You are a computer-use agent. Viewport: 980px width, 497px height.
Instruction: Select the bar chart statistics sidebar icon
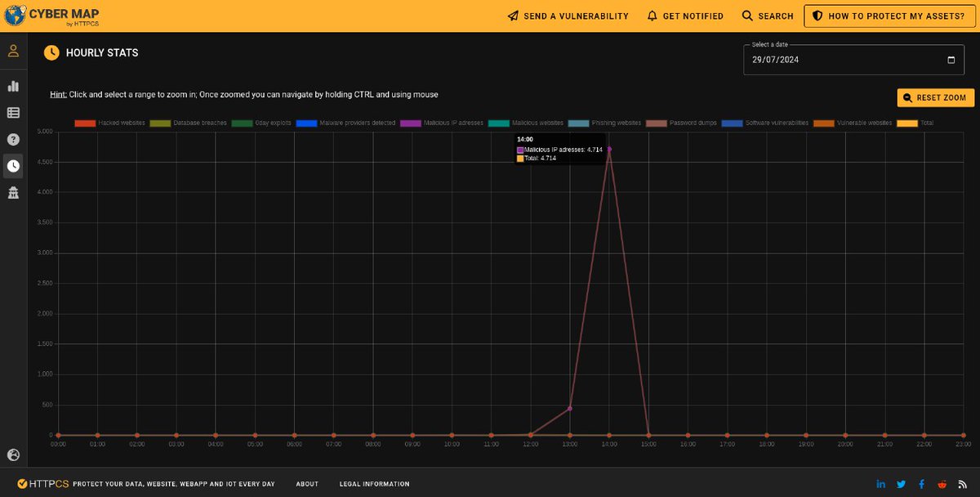(13, 86)
